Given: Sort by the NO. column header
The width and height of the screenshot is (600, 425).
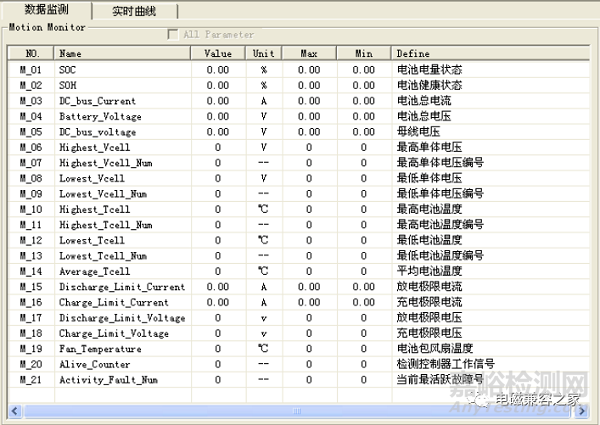Looking at the screenshot, I should (x=32, y=53).
